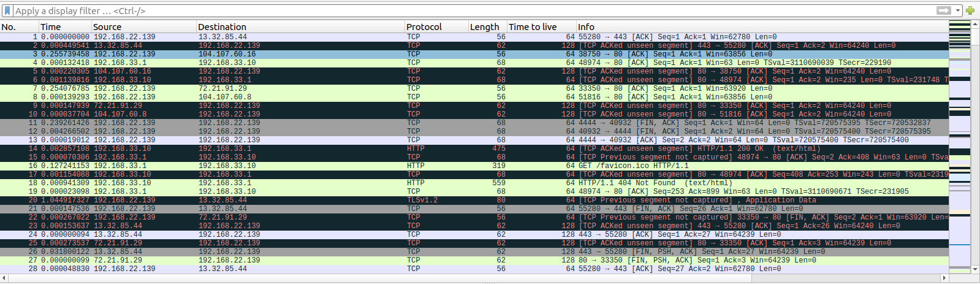Select packet 26 with time 0.031800122
The width and height of the screenshot is (980, 284).
[x=474, y=251]
